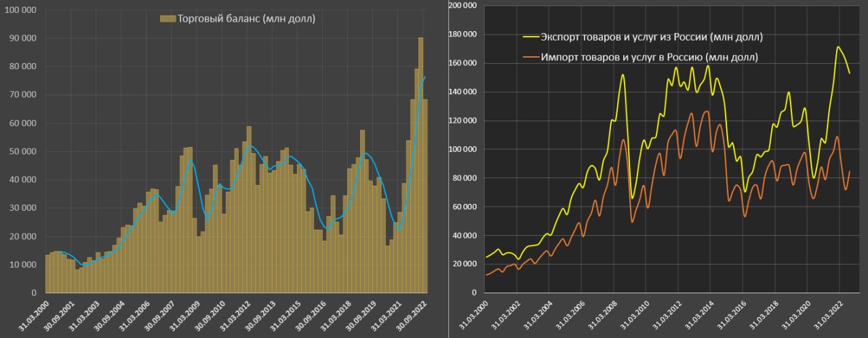Click '80 000' on the Торговый баланс chart axis
The height and width of the screenshot is (338, 868).
coord(23,67)
